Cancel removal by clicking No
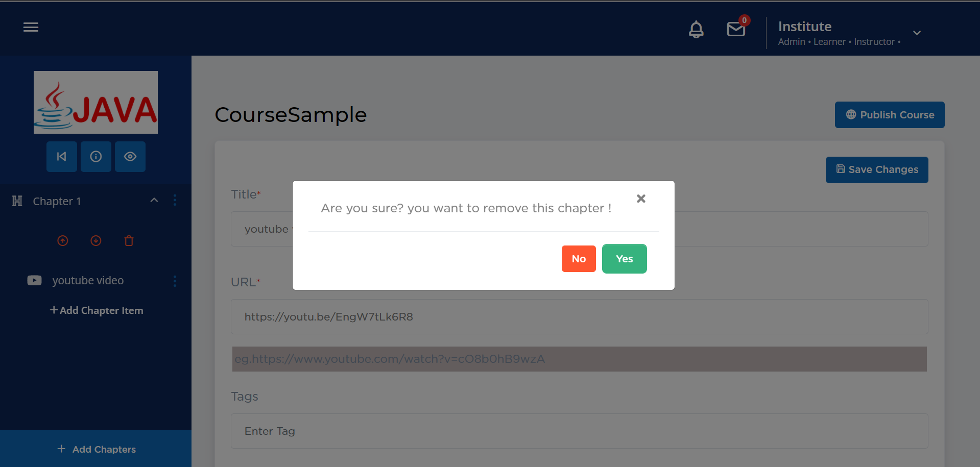 click(x=579, y=259)
